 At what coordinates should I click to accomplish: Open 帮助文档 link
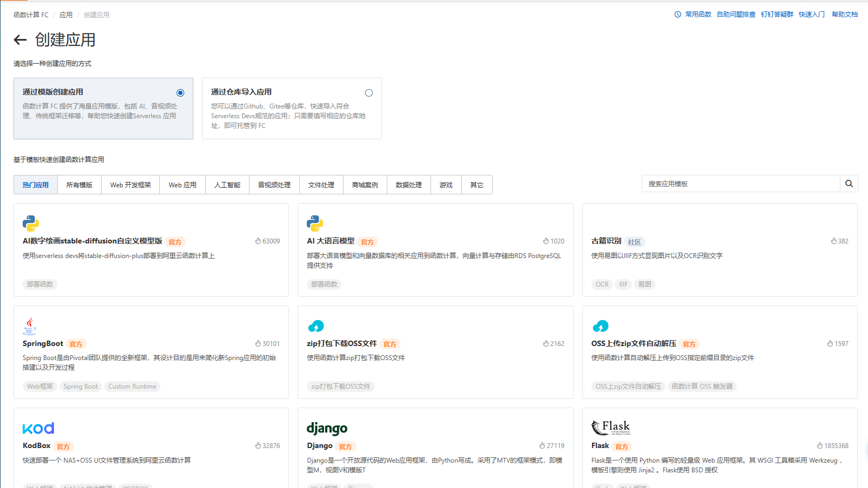(845, 15)
